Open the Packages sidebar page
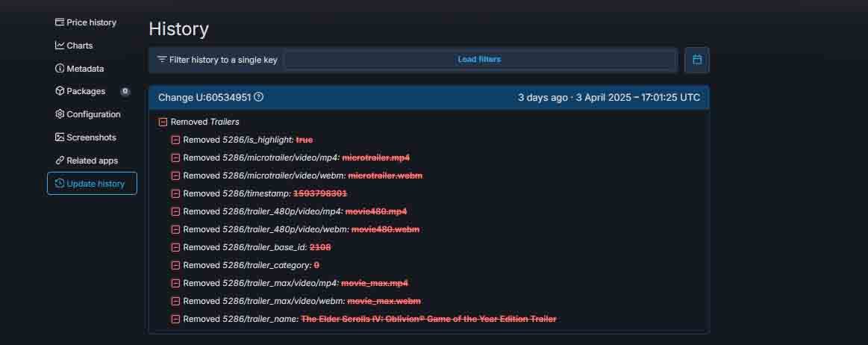The width and height of the screenshot is (868, 345). 81,91
